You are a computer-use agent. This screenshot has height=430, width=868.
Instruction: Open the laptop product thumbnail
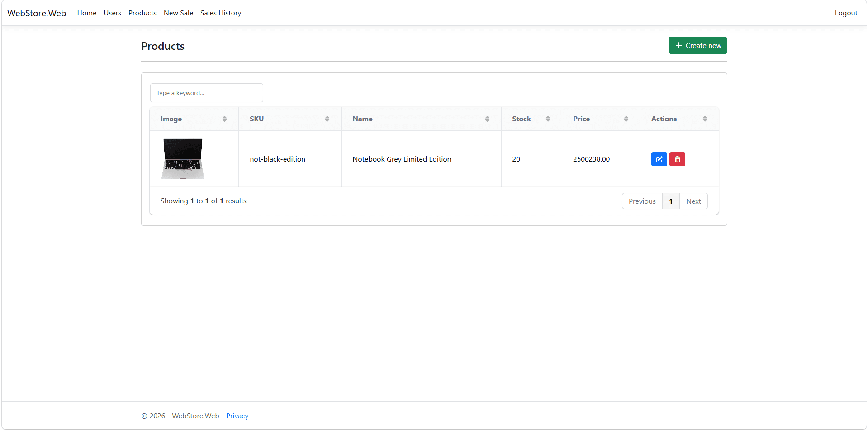(x=183, y=159)
